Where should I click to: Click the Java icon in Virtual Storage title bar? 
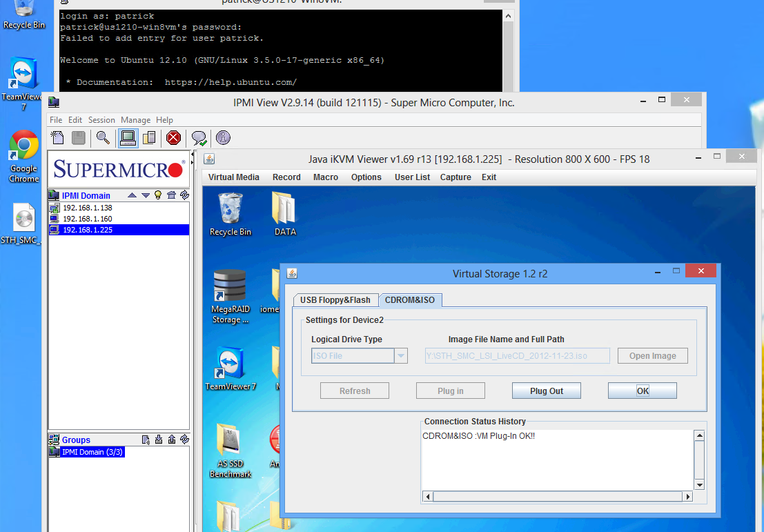(x=292, y=273)
